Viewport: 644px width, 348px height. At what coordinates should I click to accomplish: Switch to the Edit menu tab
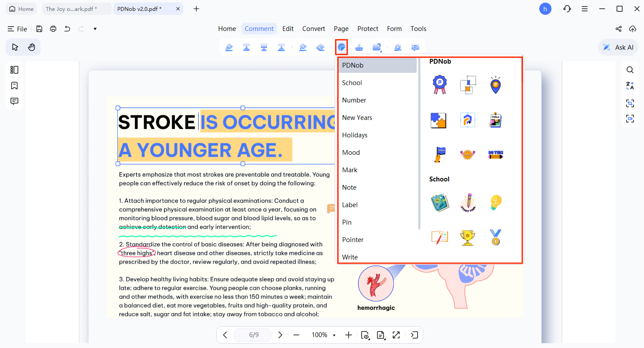coord(288,29)
